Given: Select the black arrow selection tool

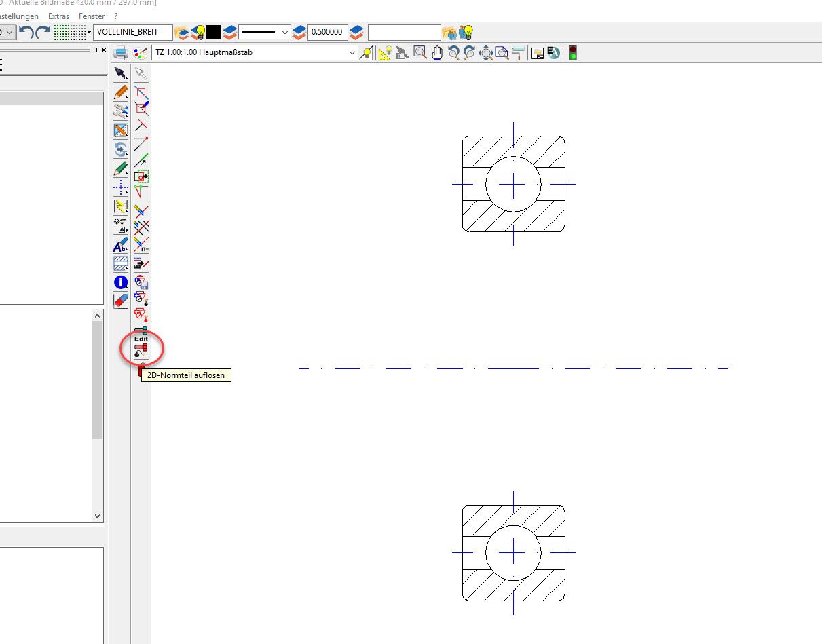Looking at the screenshot, I should pyautogui.click(x=121, y=73).
